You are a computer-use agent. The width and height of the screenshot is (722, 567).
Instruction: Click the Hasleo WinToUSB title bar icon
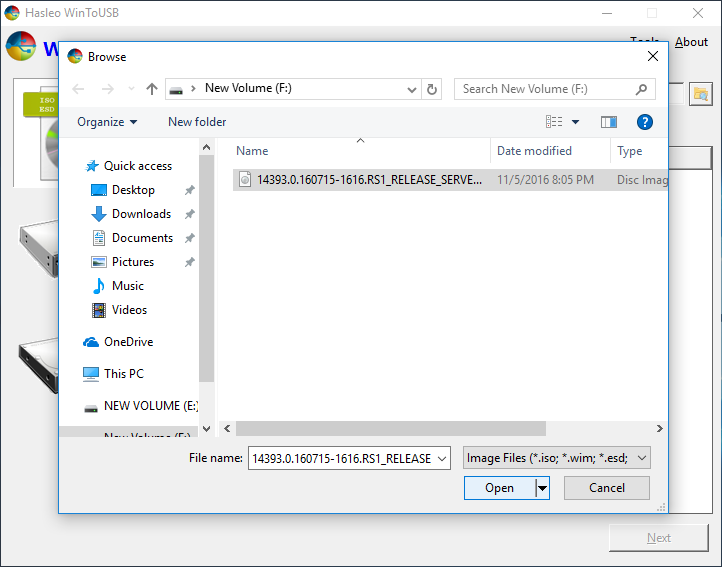(12, 12)
